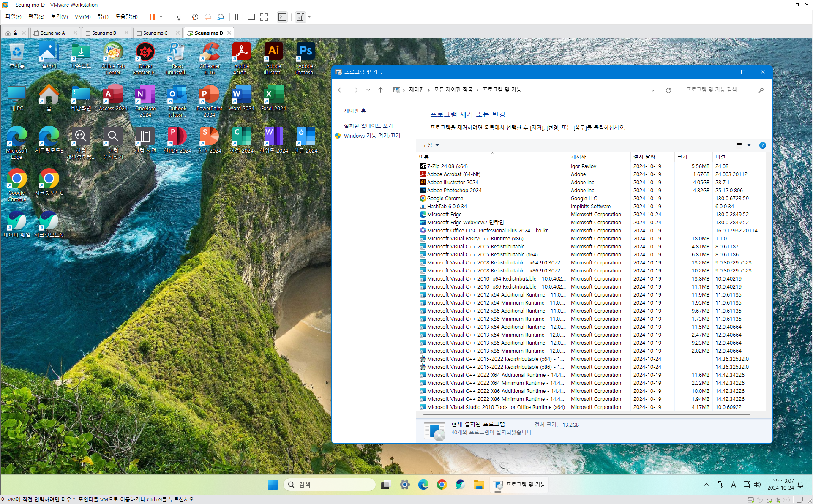Open VMware VM(M) menu
The width and height of the screenshot is (813, 504).
(82, 17)
